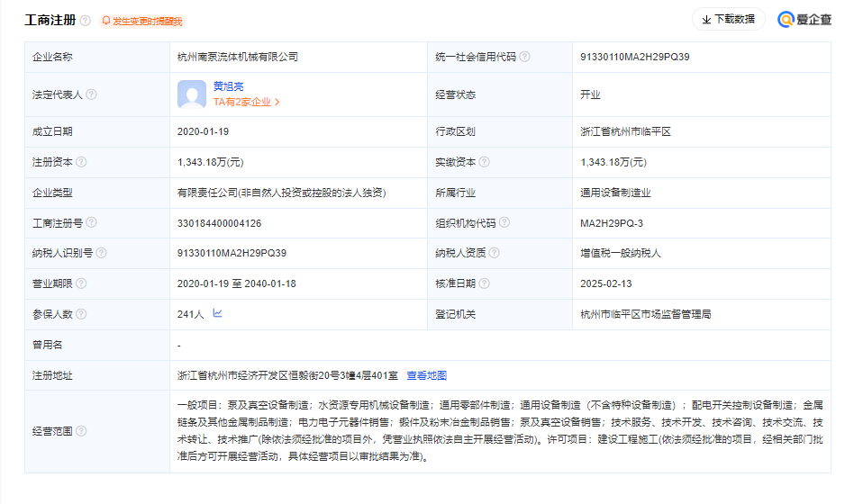Select organization code MA2H29PQ-3
This screenshot has width=854, height=504.
(611, 223)
